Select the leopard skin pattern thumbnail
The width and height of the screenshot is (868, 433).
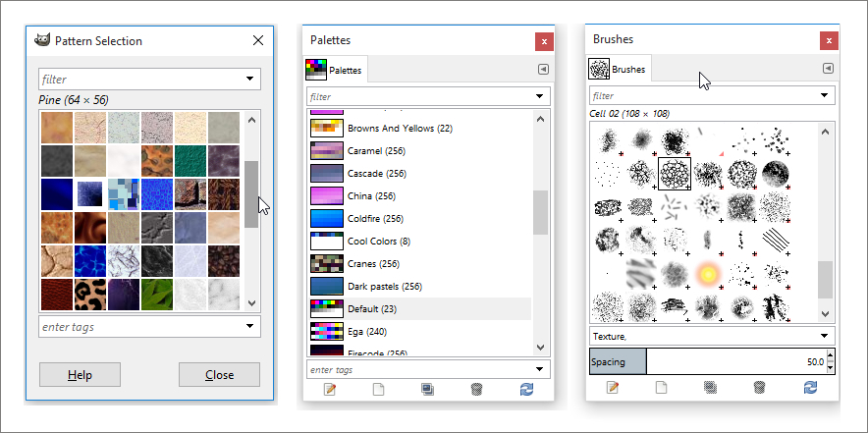[90, 293]
